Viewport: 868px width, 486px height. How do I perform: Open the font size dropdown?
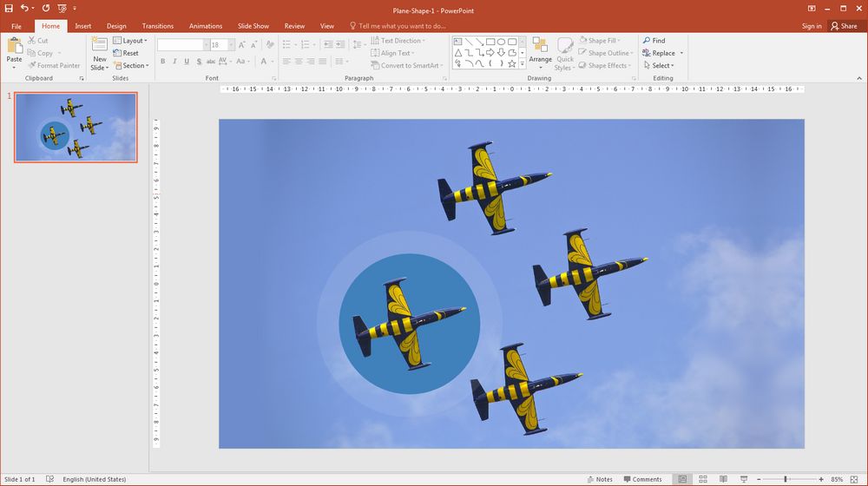coord(232,45)
